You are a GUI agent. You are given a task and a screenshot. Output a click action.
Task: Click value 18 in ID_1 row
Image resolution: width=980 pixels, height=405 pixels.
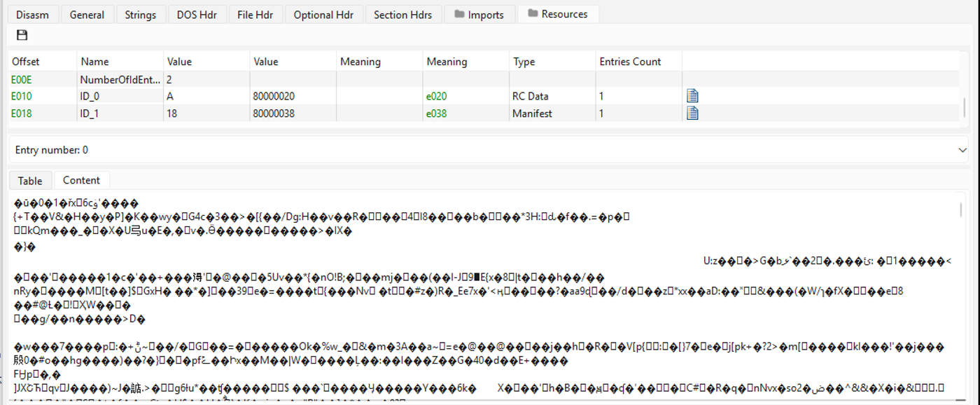click(206, 113)
